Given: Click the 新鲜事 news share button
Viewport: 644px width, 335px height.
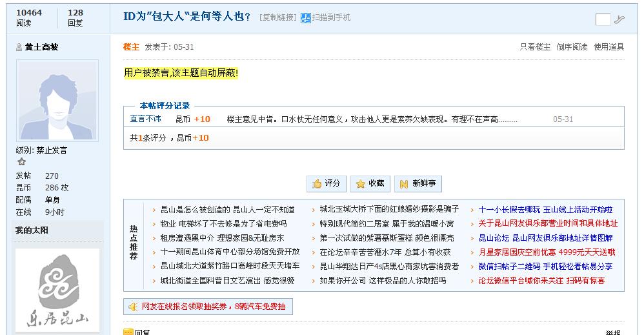Looking at the screenshot, I should (x=418, y=183).
